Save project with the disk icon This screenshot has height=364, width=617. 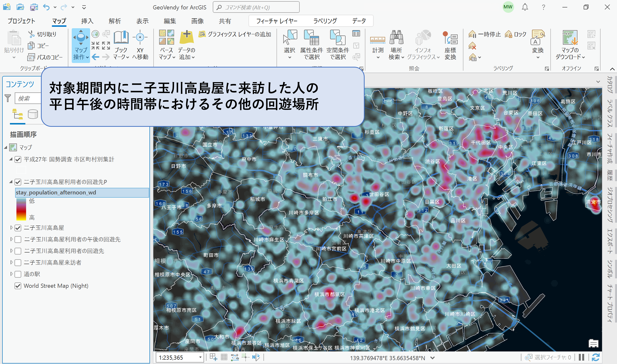(34, 7)
